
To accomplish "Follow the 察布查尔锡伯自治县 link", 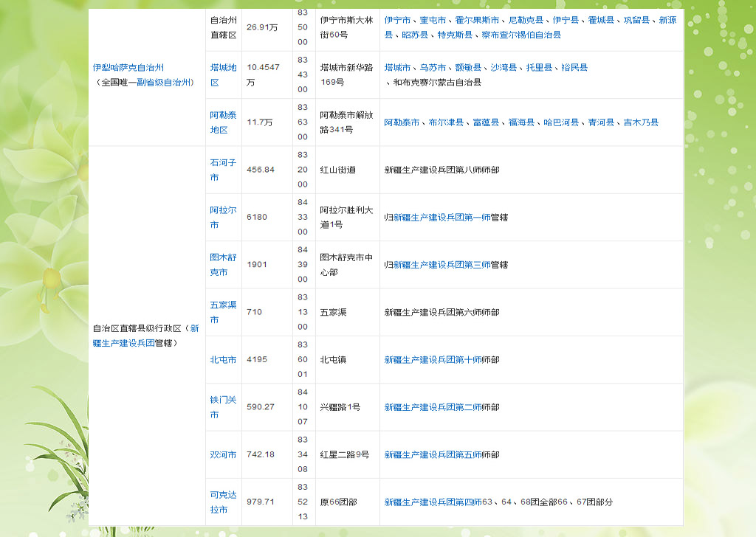I will click(521, 35).
